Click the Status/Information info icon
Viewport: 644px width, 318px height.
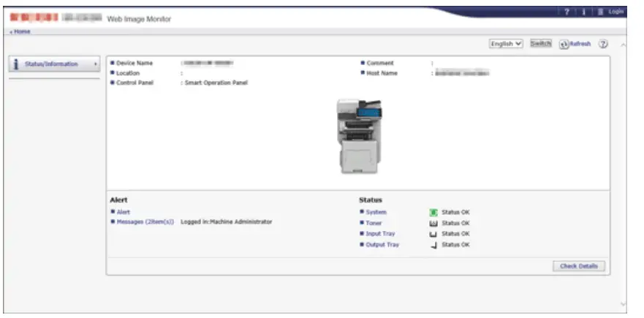coord(16,64)
